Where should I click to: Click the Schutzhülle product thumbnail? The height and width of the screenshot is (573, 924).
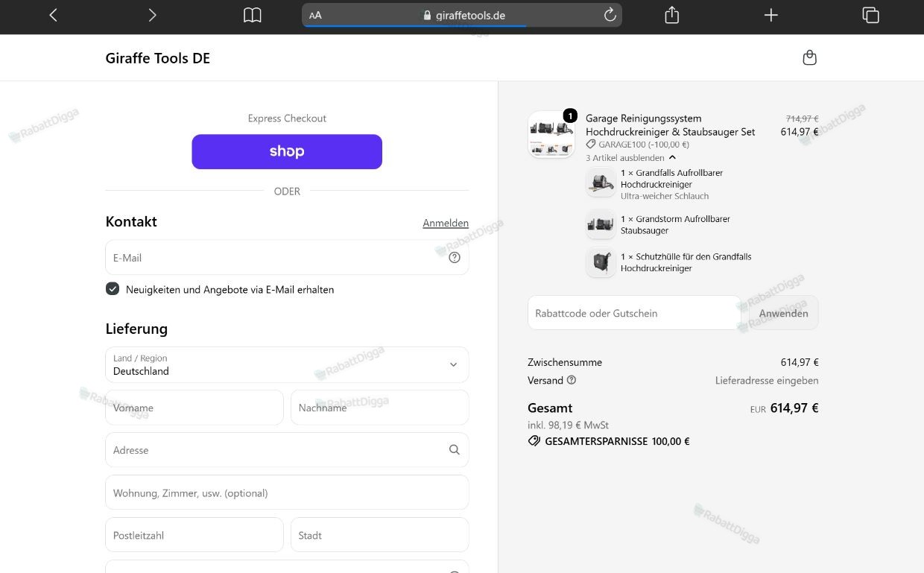click(601, 262)
